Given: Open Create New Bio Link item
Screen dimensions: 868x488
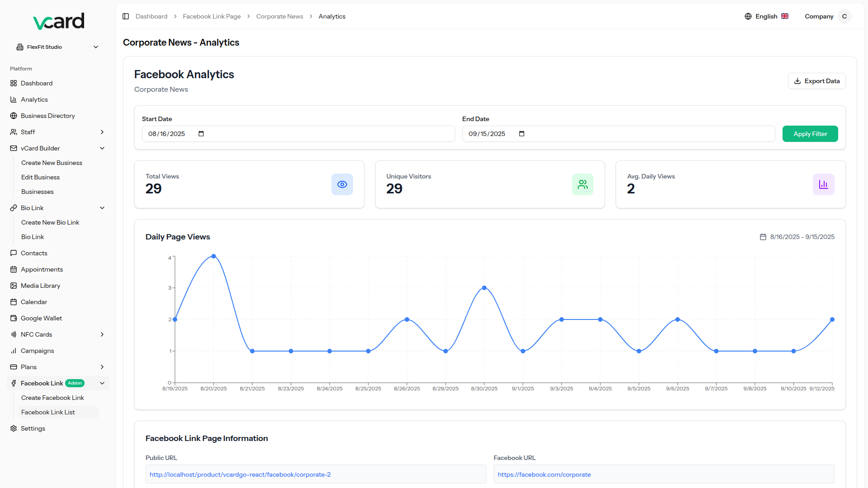Looking at the screenshot, I should tap(50, 222).
